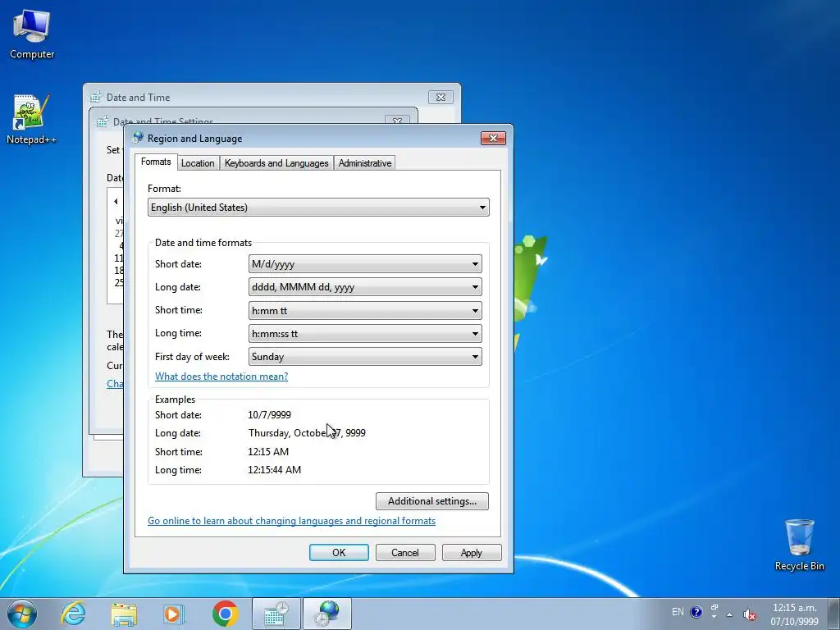Click Region and Language globe title icon
This screenshot has width=840, height=630.
pyautogui.click(x=138, y=138)
